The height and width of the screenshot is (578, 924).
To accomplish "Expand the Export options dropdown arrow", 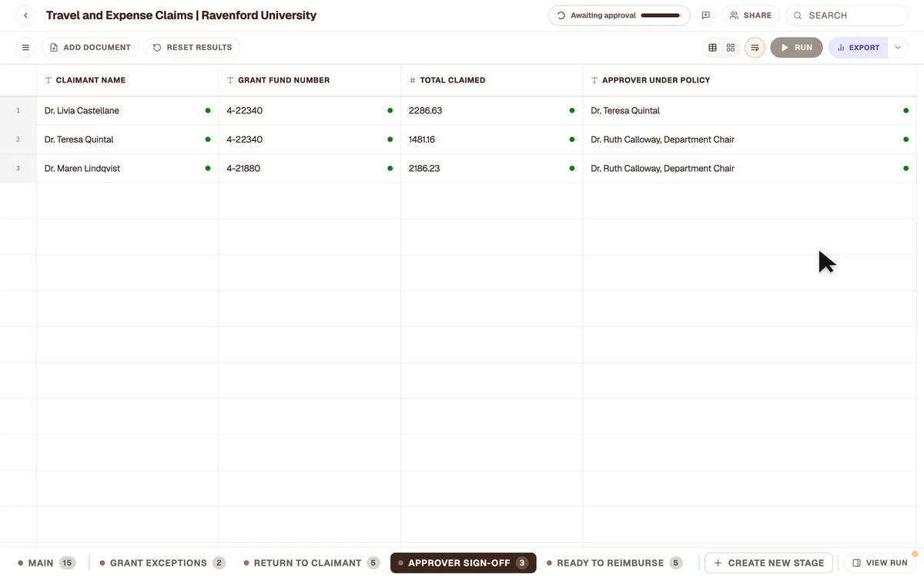I will [898, 48].
